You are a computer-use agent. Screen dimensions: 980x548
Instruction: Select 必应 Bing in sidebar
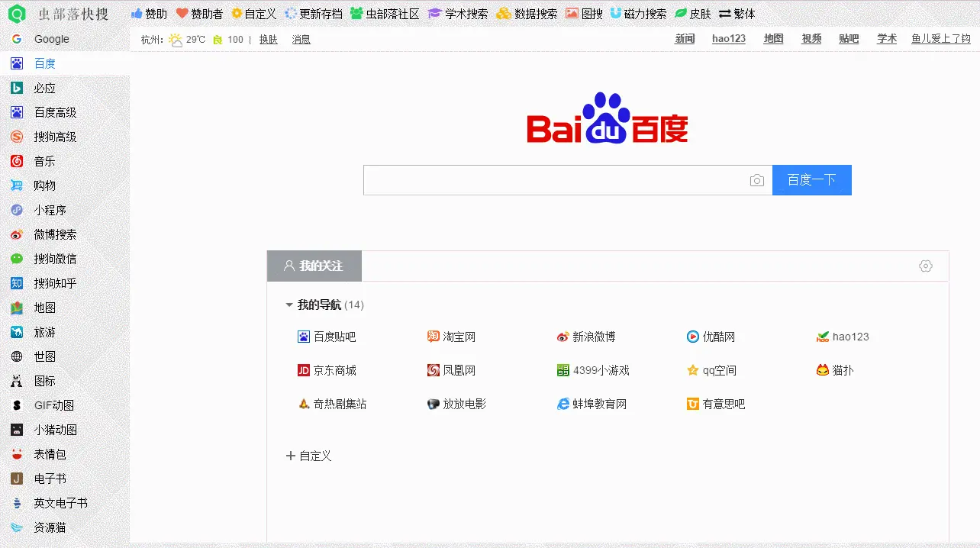tap(65, 88)
